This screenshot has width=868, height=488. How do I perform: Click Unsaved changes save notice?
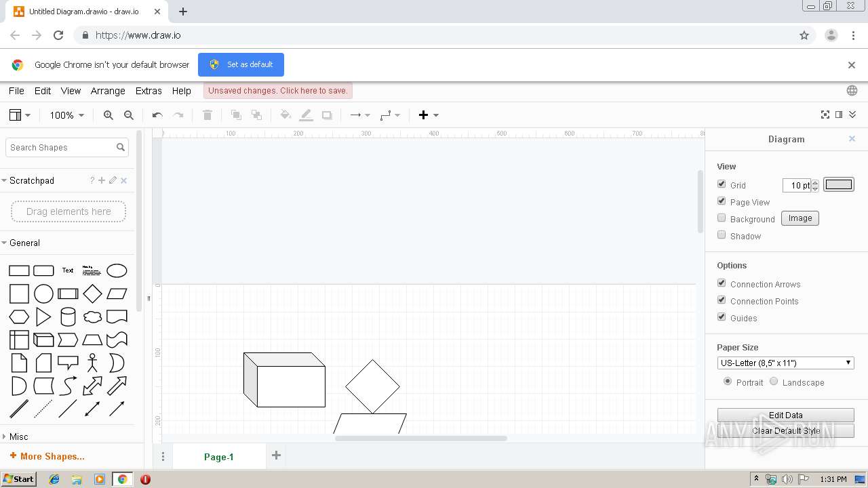tap(278, 91)
